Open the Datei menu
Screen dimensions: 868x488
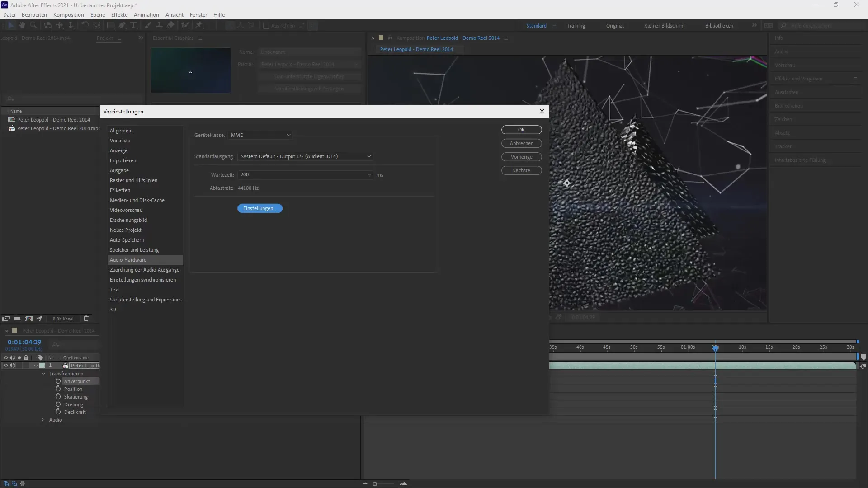[9, 14]
